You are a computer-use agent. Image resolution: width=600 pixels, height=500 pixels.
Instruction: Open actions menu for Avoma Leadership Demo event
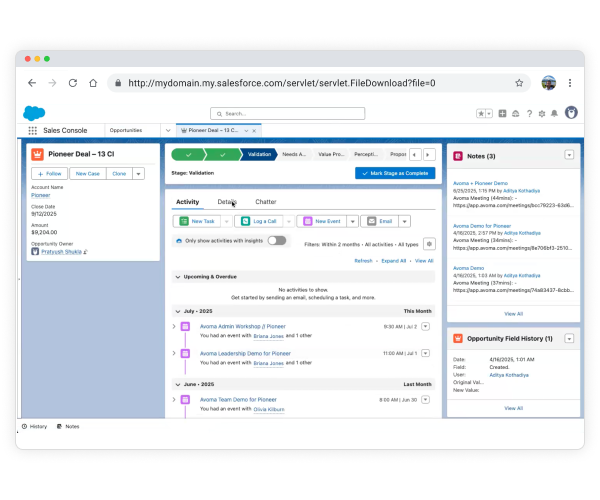tap(425, 353)
